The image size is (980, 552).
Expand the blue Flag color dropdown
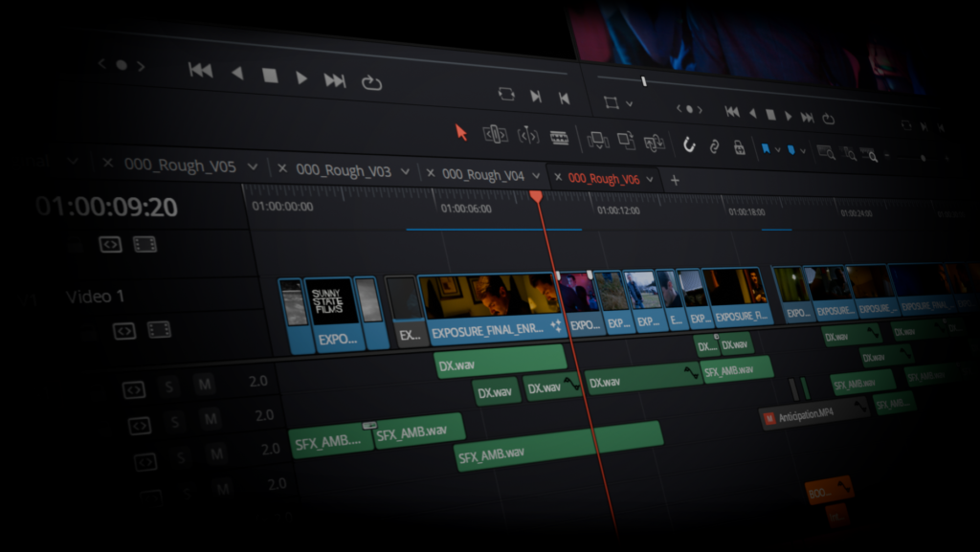tap(778, 150)
